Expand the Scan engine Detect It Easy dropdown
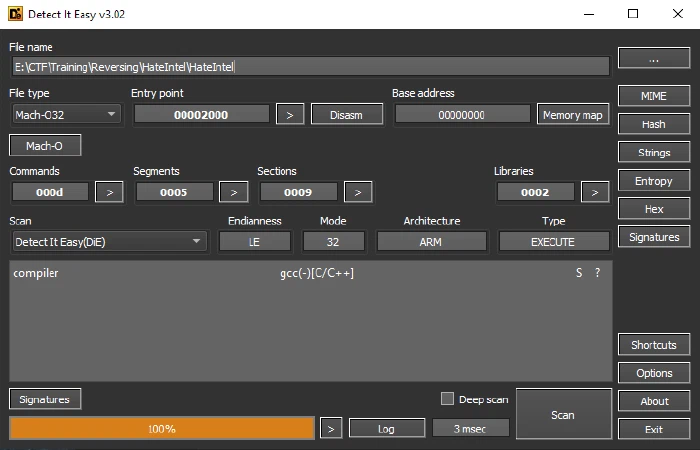 [110, 242]
